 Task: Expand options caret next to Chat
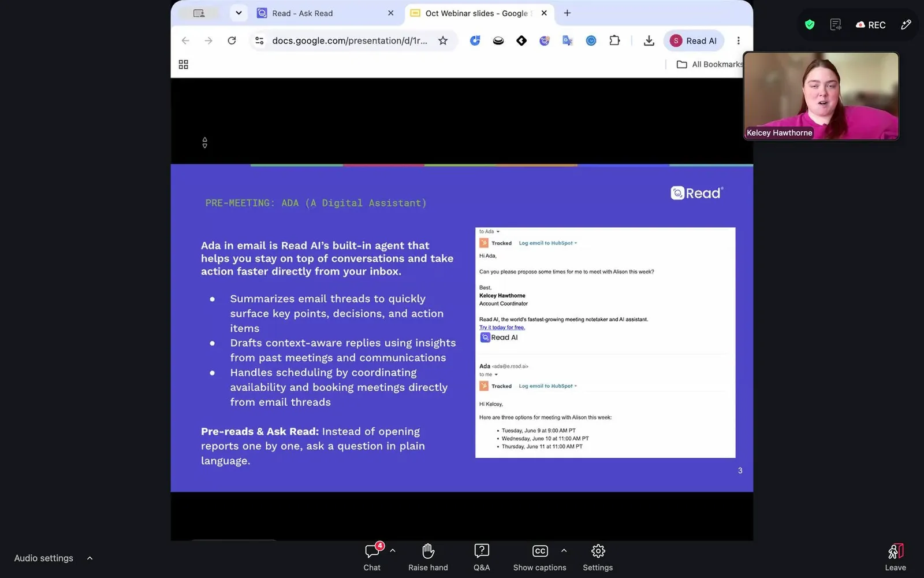393,551
